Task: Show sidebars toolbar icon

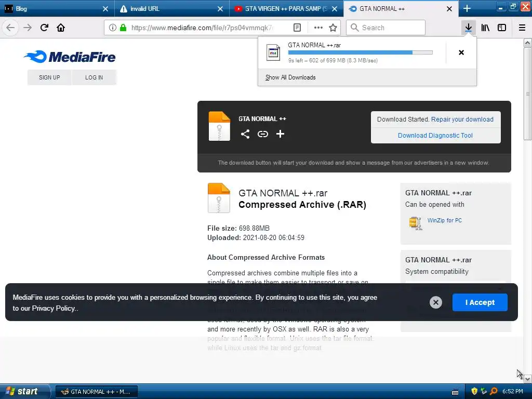Action: tap(502, 28)
